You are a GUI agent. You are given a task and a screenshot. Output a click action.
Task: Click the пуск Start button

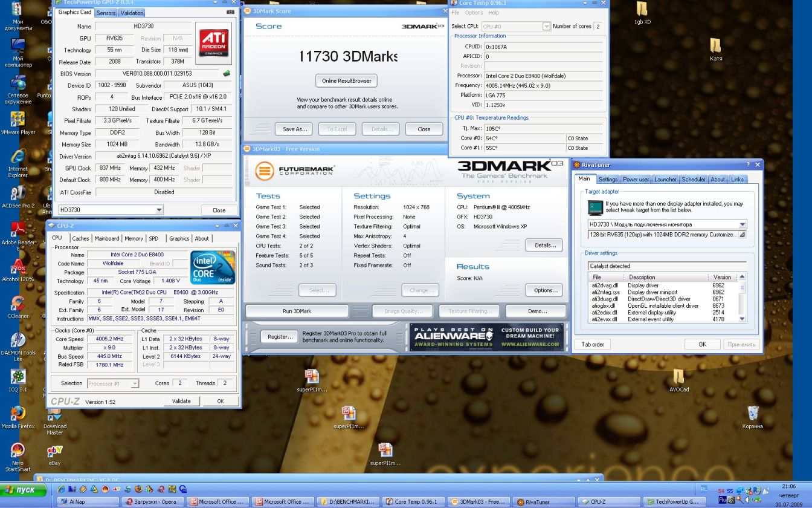click(x=24, y=490)
